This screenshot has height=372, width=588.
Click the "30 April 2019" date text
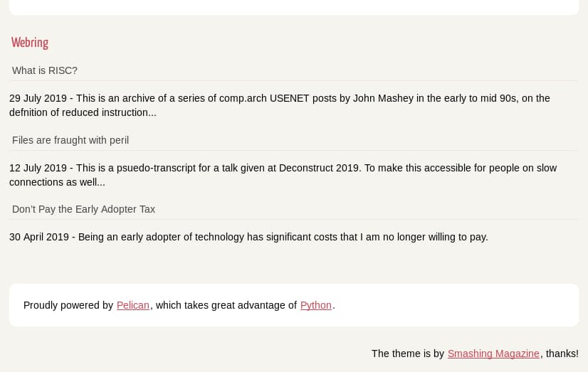point(39,237)
